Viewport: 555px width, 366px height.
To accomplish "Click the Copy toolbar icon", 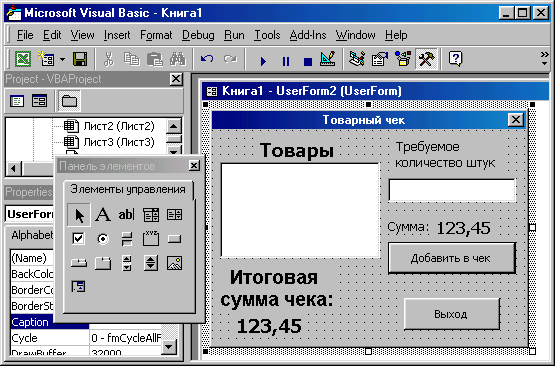I will coord(132,59).
